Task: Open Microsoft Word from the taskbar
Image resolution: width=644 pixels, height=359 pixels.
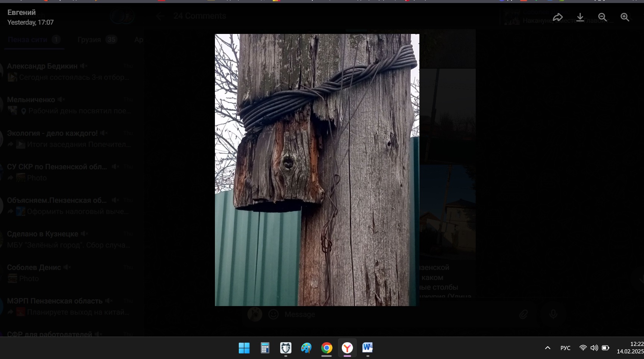Action: click(368, 348)
